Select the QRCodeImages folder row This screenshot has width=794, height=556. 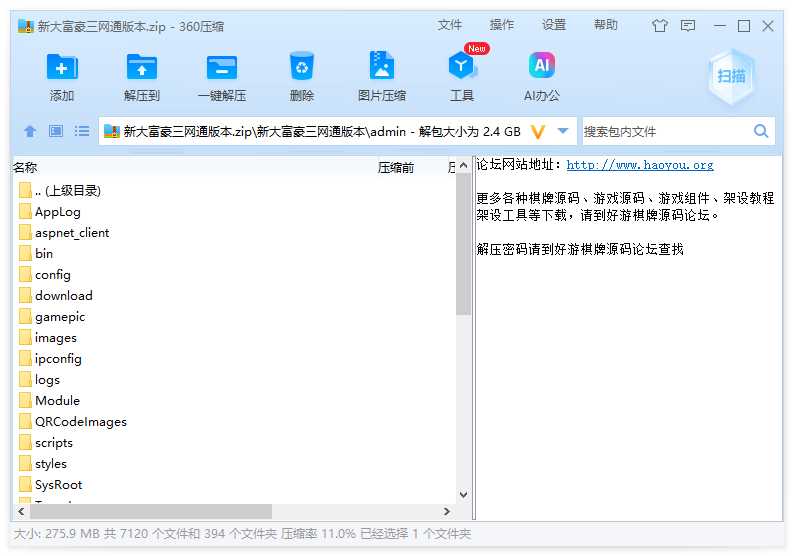click(x=234, y=421)
